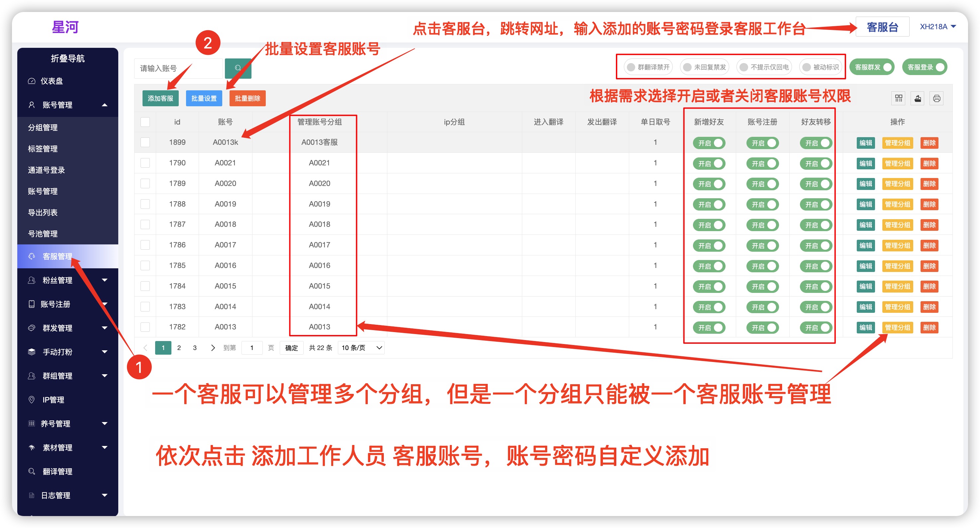Check the row checkbox for id 1899
Screen dimensions: 980x528
coord(145,143)
